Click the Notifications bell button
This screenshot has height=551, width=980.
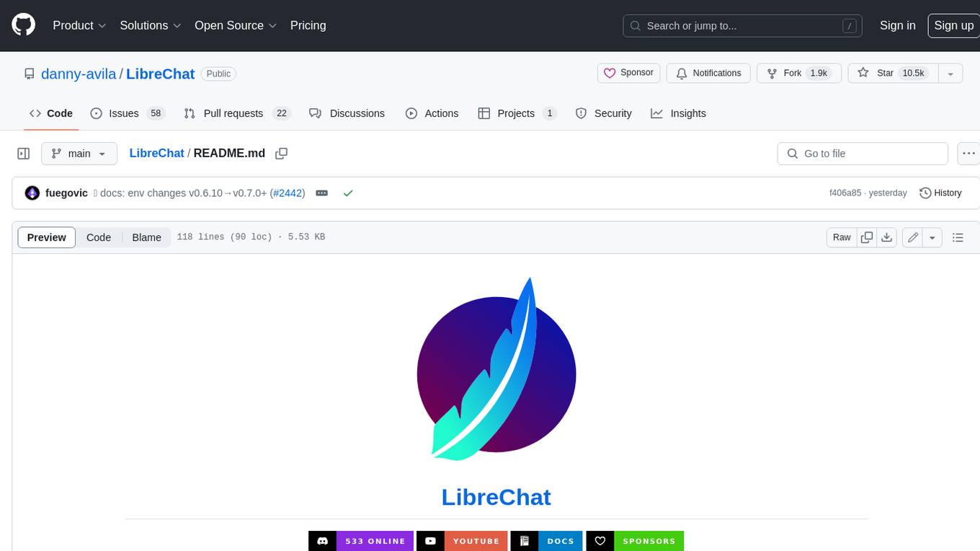point(708,73)
